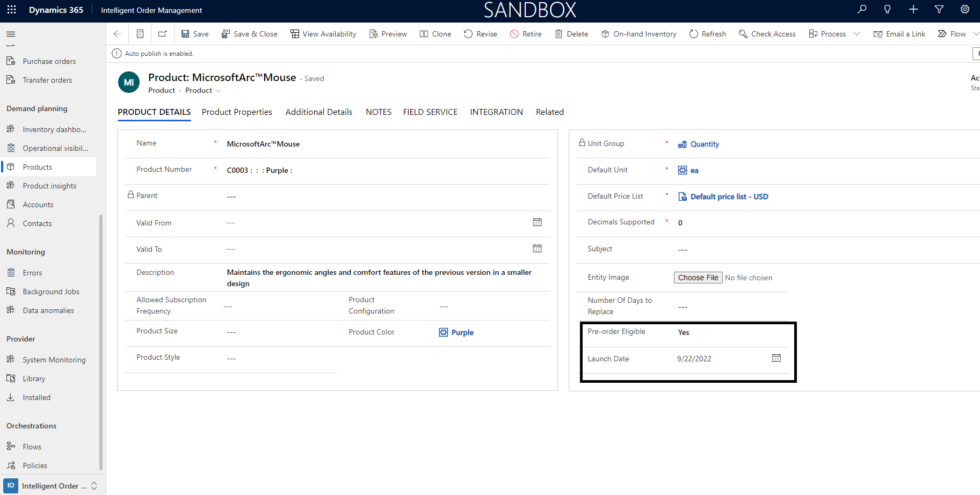
Task: Delete the product record
Action: tap(571, 34)
